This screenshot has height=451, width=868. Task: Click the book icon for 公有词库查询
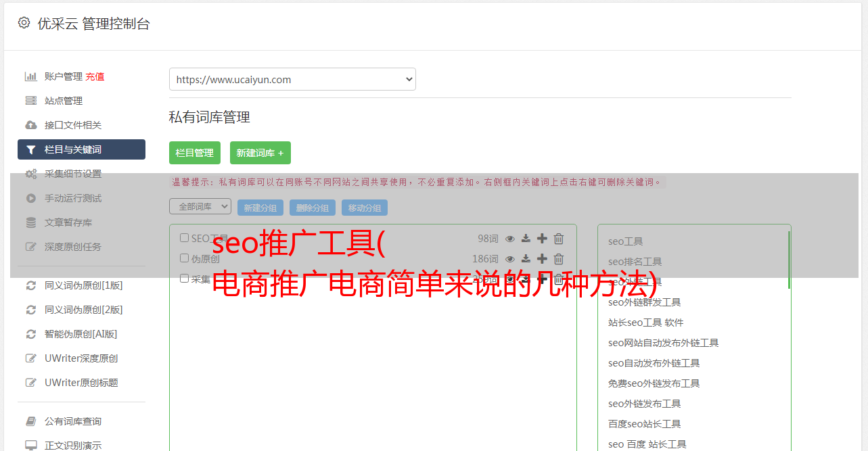point(31,421)
